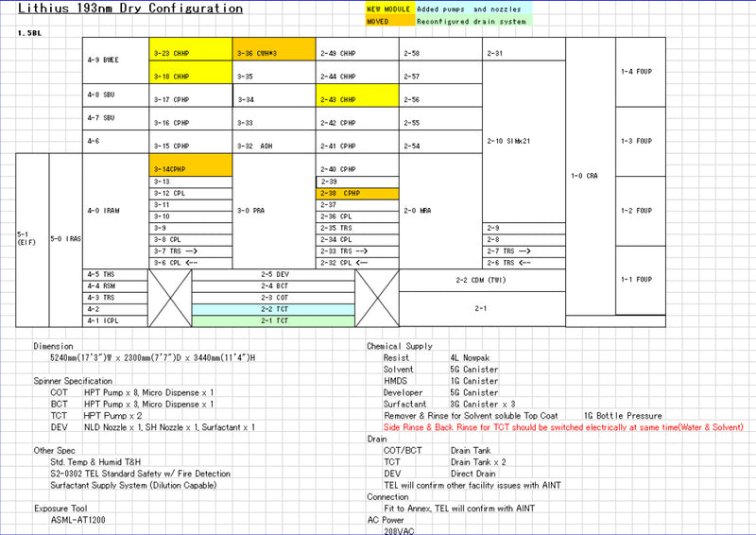Select the 2-10 SIMk21 cell

pyautogui.click(x=524, y=142)
